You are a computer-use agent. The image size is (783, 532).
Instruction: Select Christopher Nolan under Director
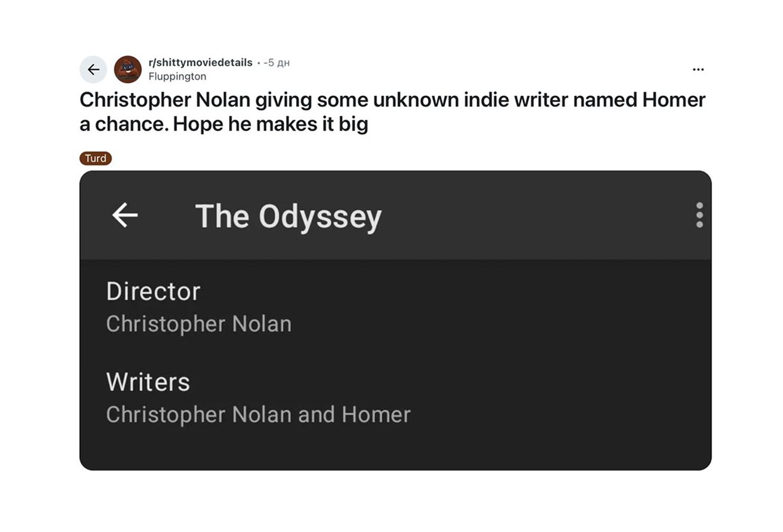pyautogui.click(x=199, y=324)
